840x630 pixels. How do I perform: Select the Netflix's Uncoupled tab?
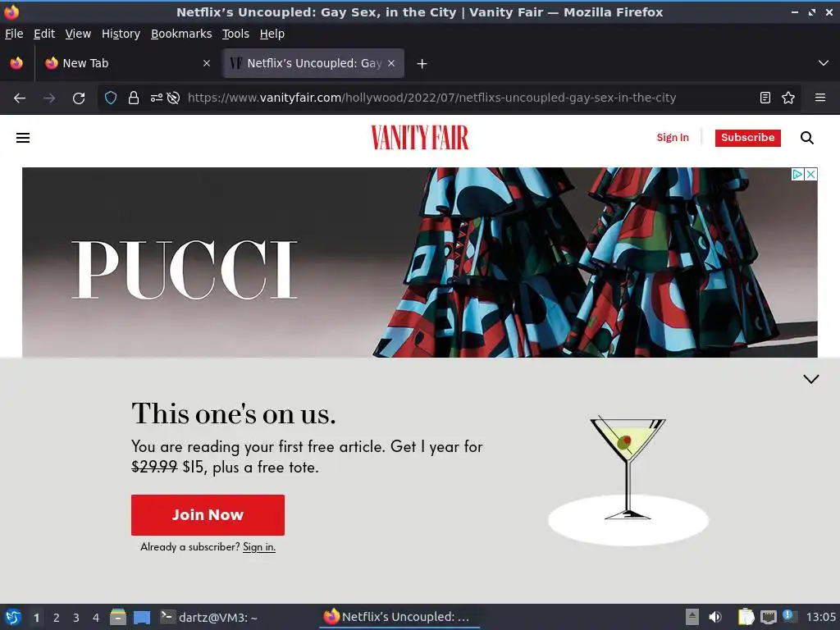pyautogui.click(x=314, y=63)
